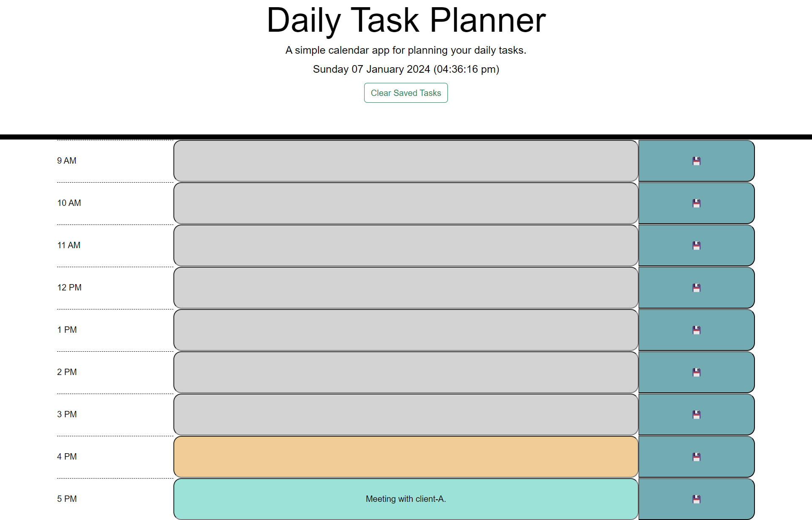The width and height of the screenshot is (812, 520).
Task: Click the orange 4 PM task field
Action: coord(406,457)
